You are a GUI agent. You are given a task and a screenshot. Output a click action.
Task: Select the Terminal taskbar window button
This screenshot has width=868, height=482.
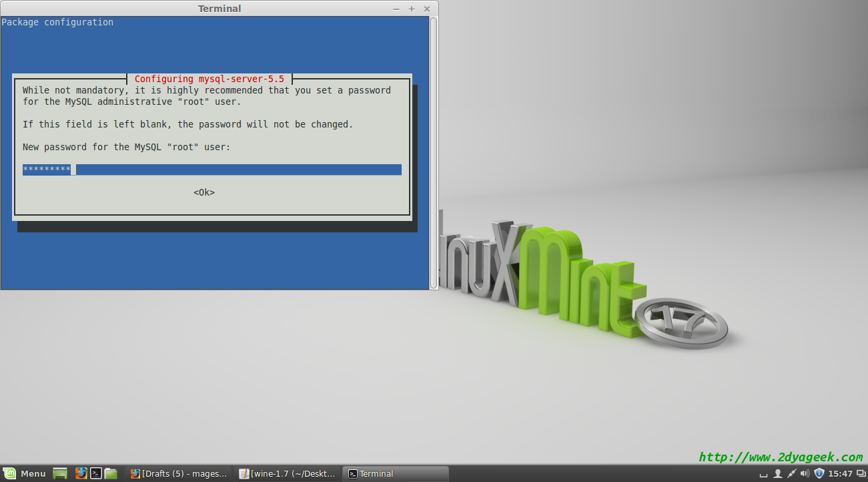[395, 474]
